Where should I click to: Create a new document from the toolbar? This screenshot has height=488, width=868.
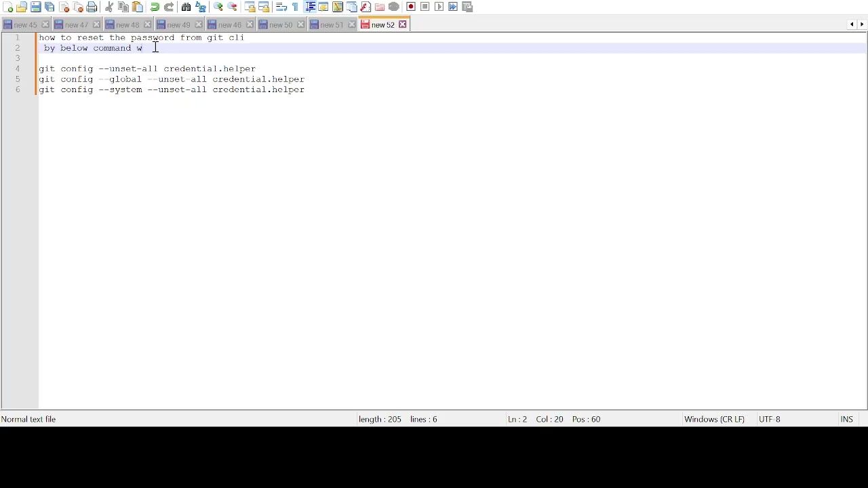pyautogui.click(x=7, y=7)
